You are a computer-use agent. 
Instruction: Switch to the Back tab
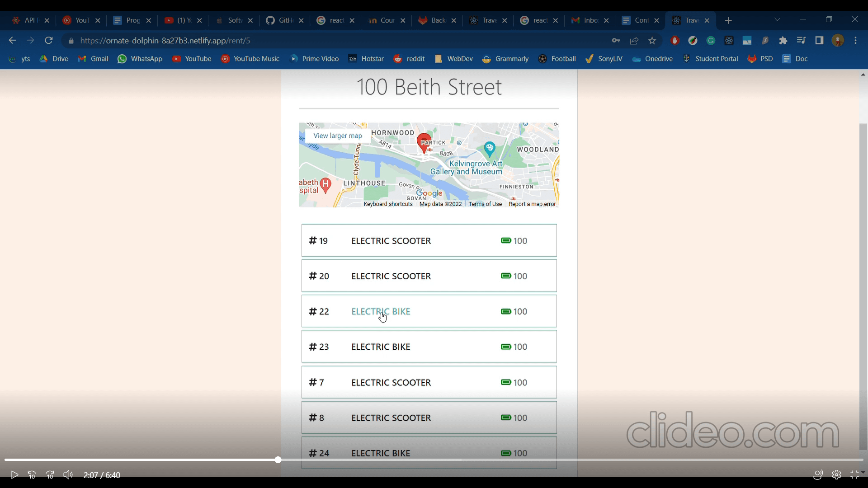pyautogui.click(x=438, y=20)
